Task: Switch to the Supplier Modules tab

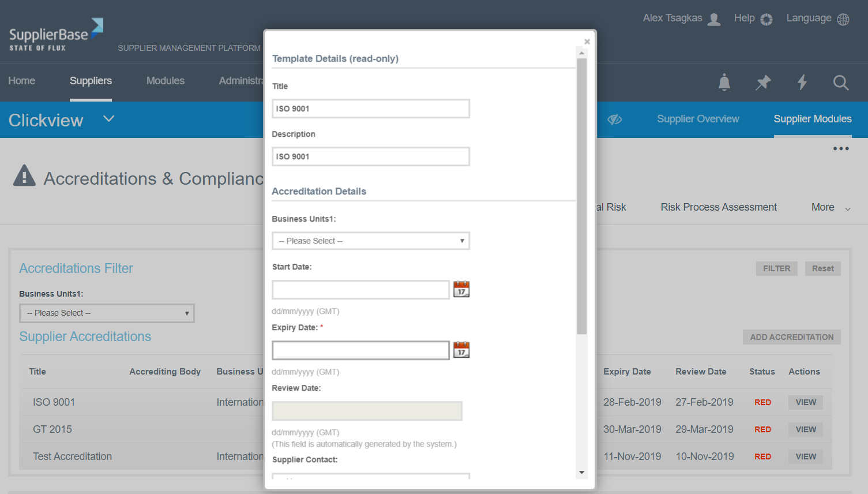Action: pyautogui.click(x=813, y=119)
